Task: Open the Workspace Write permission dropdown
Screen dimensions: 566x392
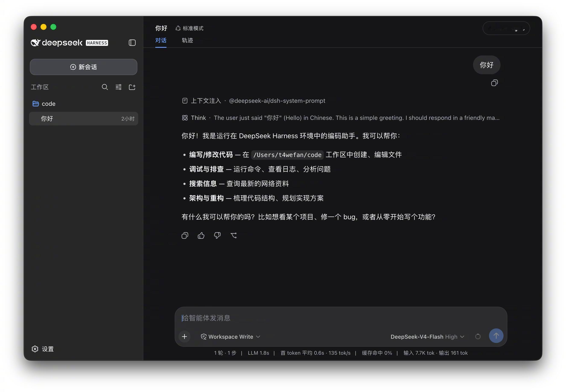Action: tap(230, 337)
